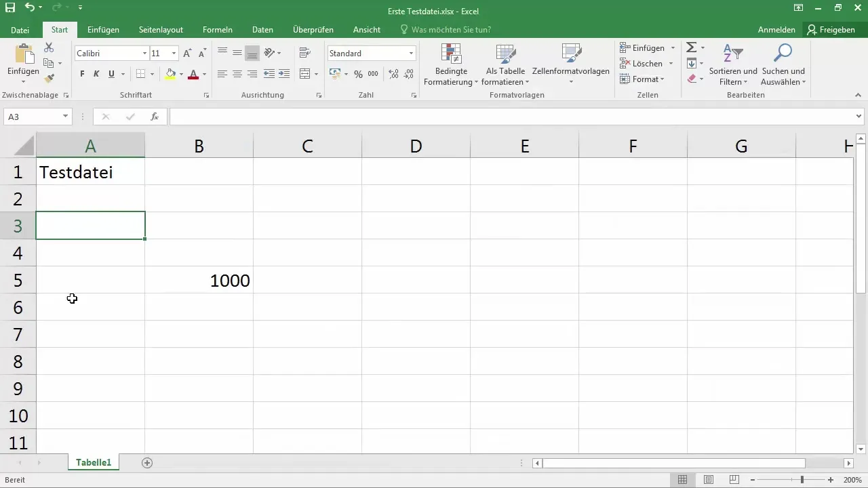Open the font color dropdown arrow
868x488 pixels.
205,74
